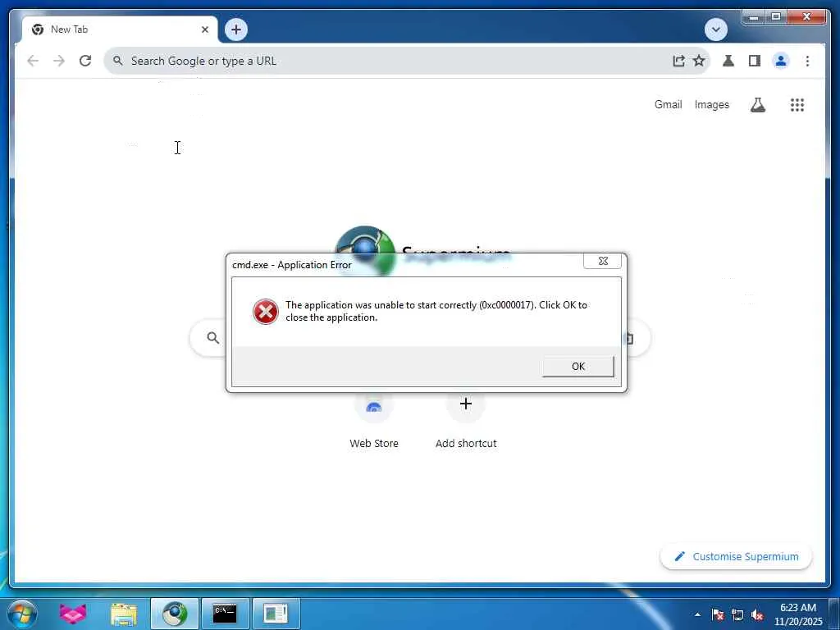This screenshot has height=630, width=840.
Task: Close the New Tab tab
Action: (204, 30)
